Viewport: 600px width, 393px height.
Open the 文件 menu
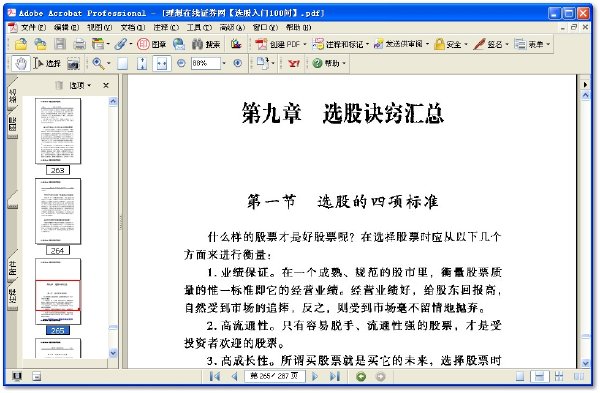[33, 28]
